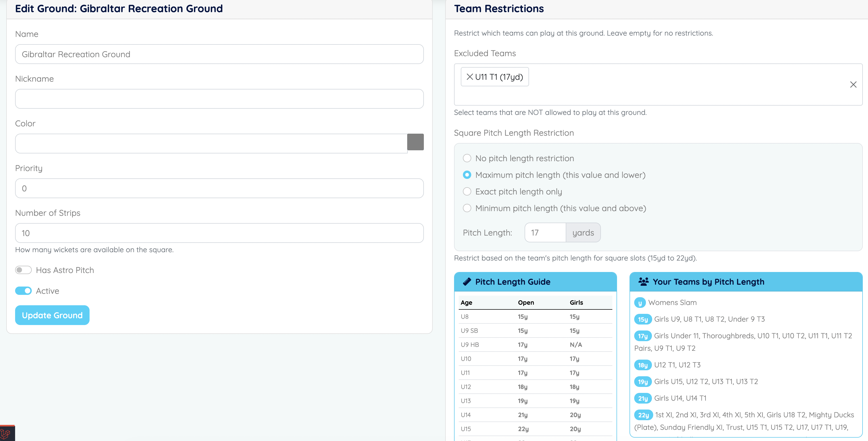Open the gray color swatch picker
The image size is (868, 441).
point(415,142)
